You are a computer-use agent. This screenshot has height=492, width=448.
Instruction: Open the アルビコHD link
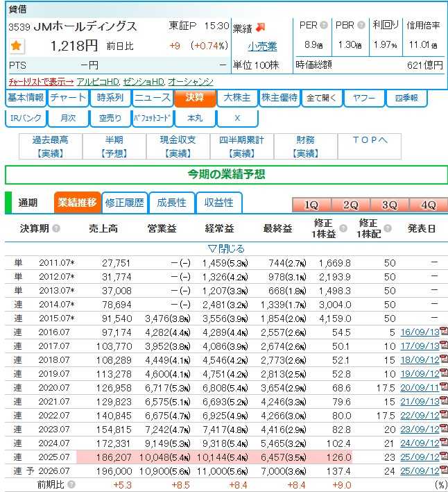point(98,82)
